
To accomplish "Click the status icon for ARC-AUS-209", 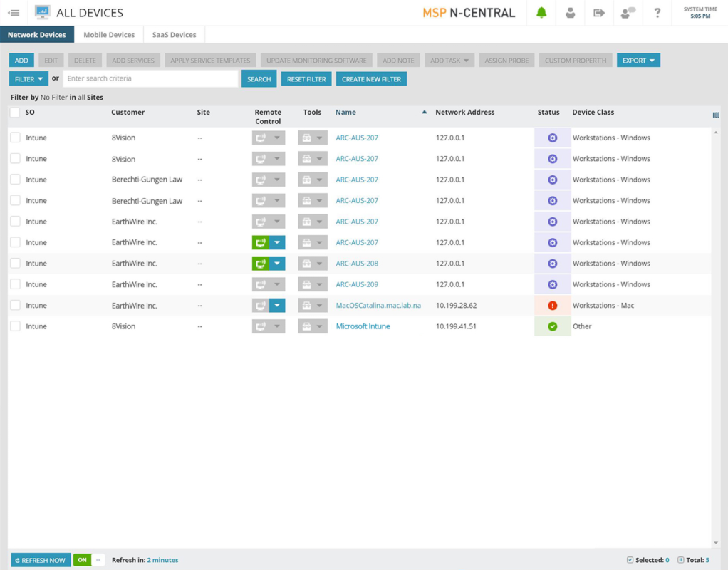I will point(553,284).
